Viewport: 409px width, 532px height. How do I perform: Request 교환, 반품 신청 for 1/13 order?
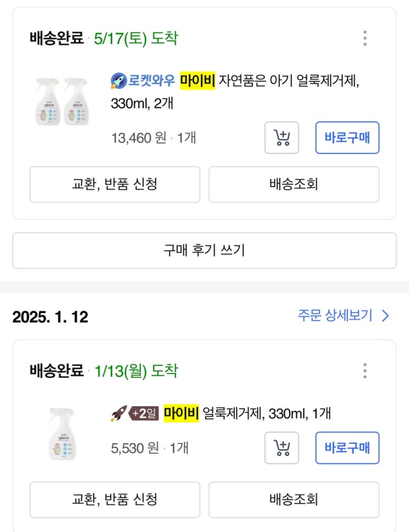[114, 500]
